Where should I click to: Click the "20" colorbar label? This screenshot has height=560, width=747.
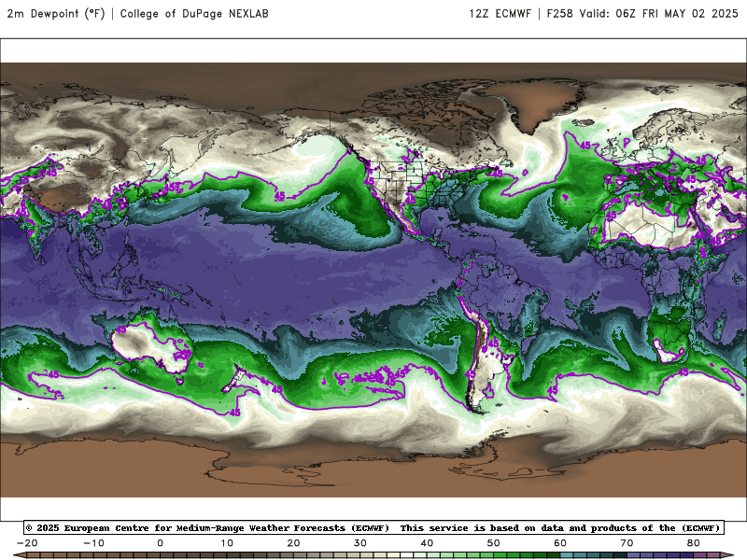293,543
